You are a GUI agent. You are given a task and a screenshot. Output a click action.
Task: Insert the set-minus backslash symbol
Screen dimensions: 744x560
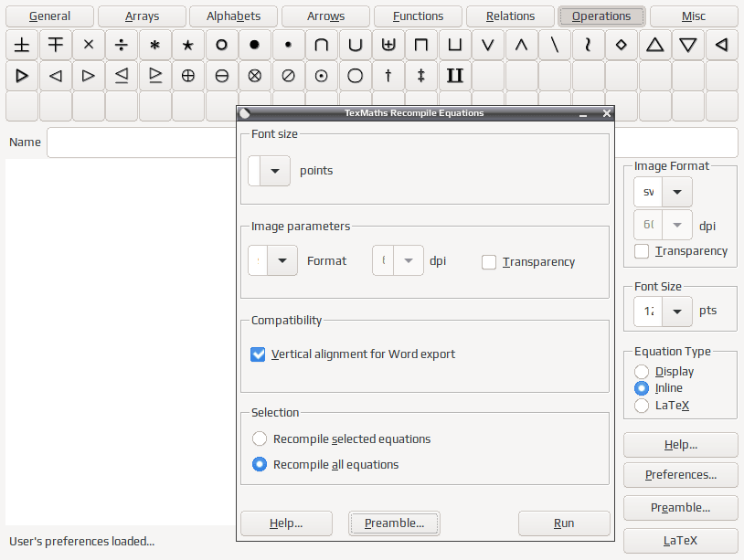point(555,45)
